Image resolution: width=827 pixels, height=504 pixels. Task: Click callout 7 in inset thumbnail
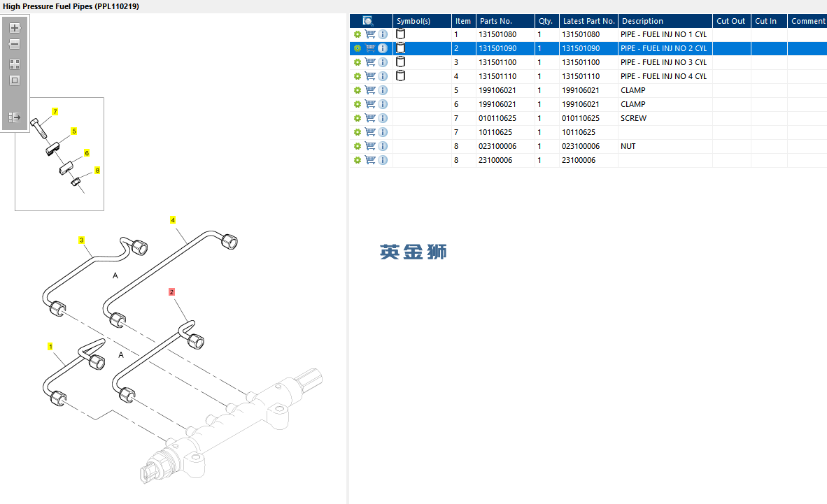click(x=55, y=112)
